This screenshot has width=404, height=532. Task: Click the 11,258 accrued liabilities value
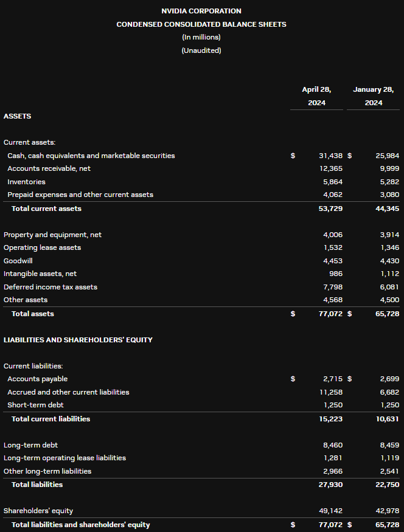pyautogui.click(x=331, y=392)
